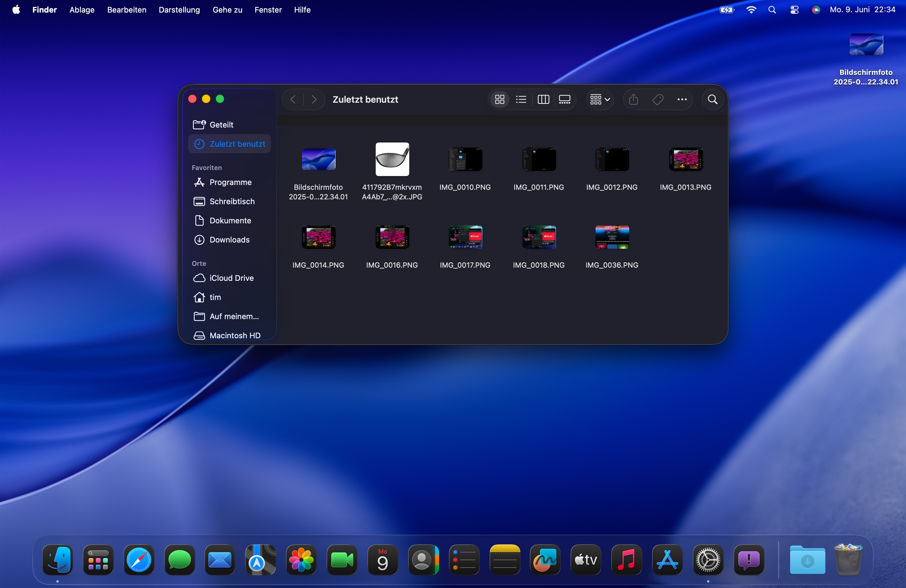Open Maps from the Dock
Image resolution: width=906 pixels, height=588 pixels.
[261, 560]
